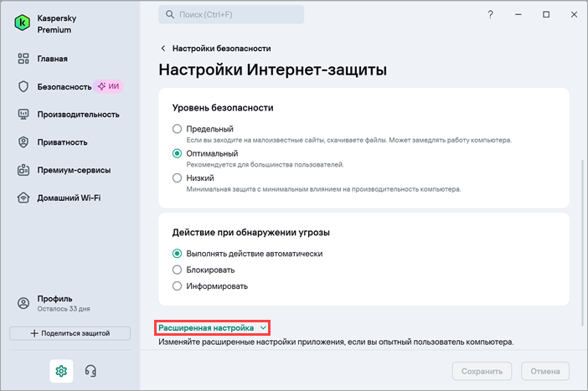The height and width of the screenshot is (391, 588).
Task: Return to Настройки безопасности via breadcrumb link
Action: tap(221, 49)
